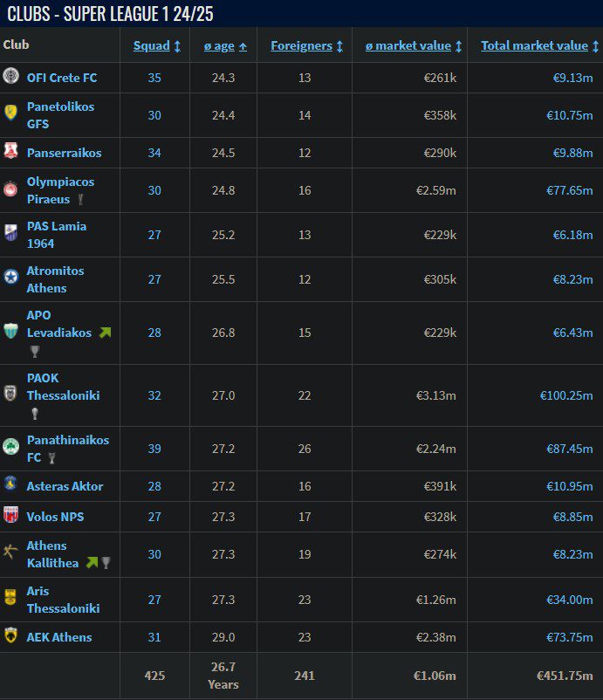Click the AEK Athens yellow crest
603x700 pixels.
(x=10, y=635)
